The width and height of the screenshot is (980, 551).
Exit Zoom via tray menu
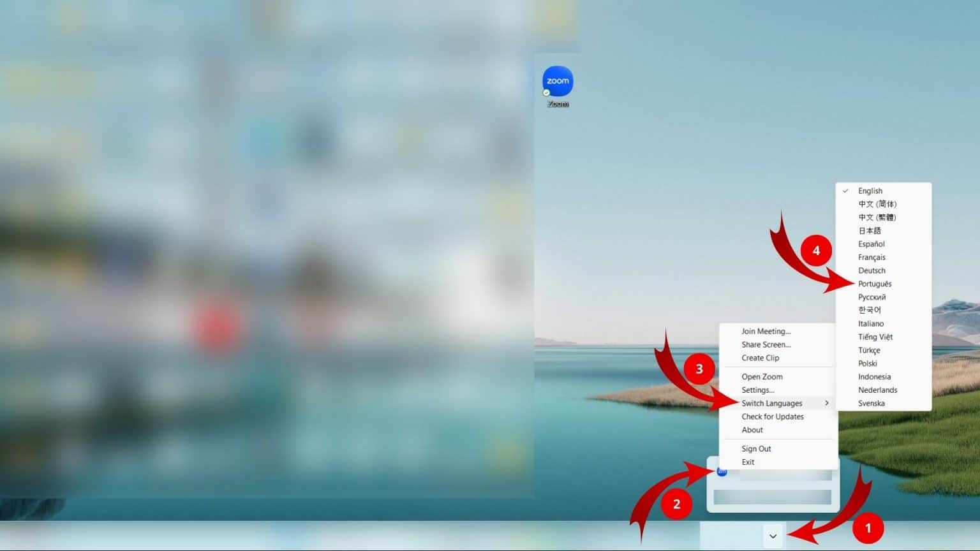tap(748, 462)
